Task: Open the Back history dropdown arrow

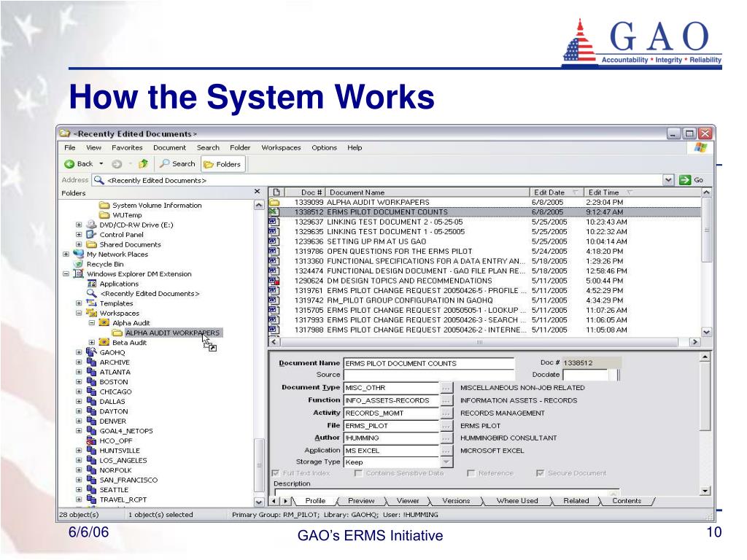Action: (x=101, y=164)
